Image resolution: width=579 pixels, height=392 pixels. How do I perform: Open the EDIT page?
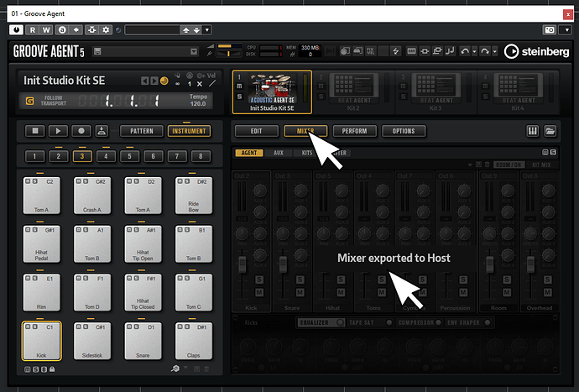256,131
